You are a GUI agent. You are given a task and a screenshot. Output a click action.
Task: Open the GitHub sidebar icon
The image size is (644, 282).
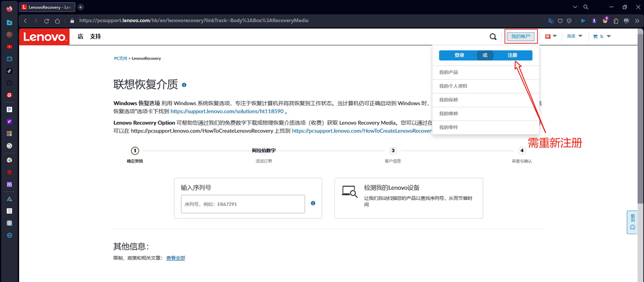click(x=9, y=83)
